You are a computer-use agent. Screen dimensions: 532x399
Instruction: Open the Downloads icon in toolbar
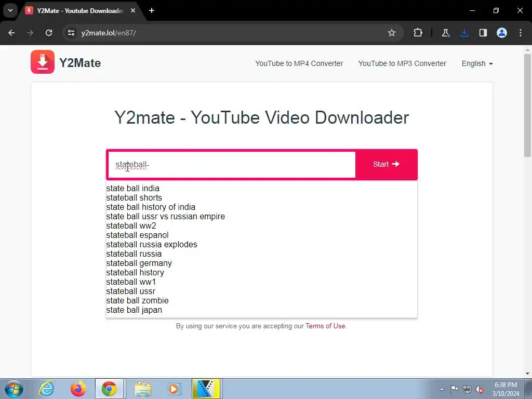tap(464, 33)
